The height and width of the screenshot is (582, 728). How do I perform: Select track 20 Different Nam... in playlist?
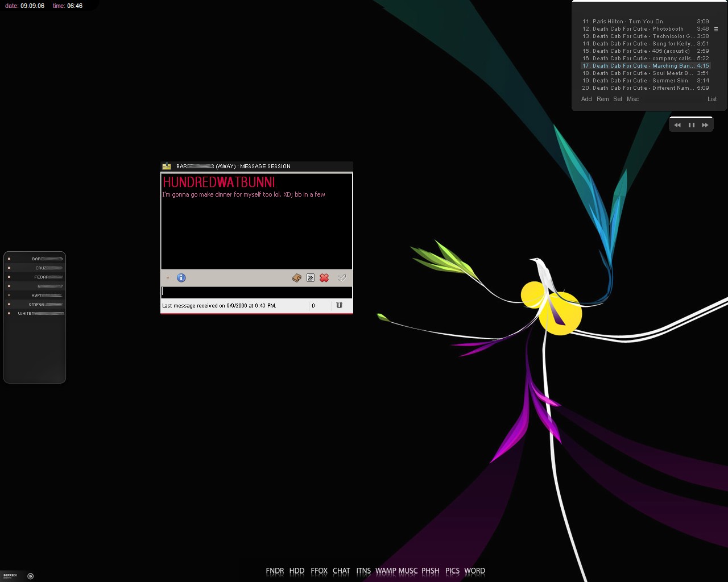click(x=646, y=88)
